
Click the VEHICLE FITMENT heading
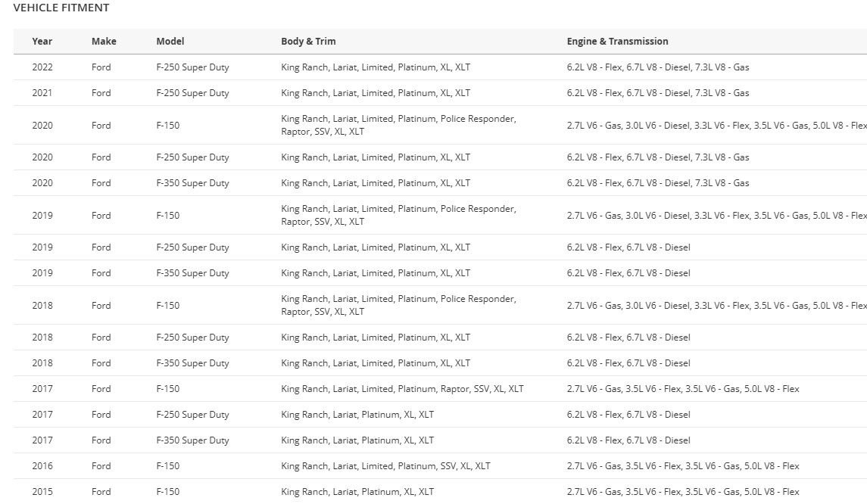point(61,8)
